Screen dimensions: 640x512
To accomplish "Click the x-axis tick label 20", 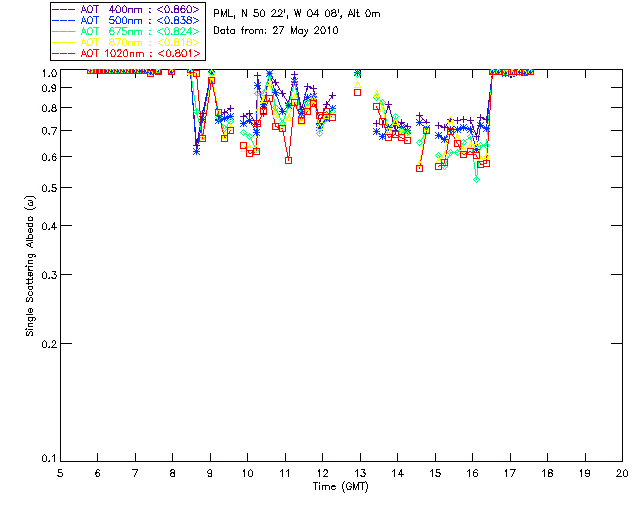I will 622,473.
